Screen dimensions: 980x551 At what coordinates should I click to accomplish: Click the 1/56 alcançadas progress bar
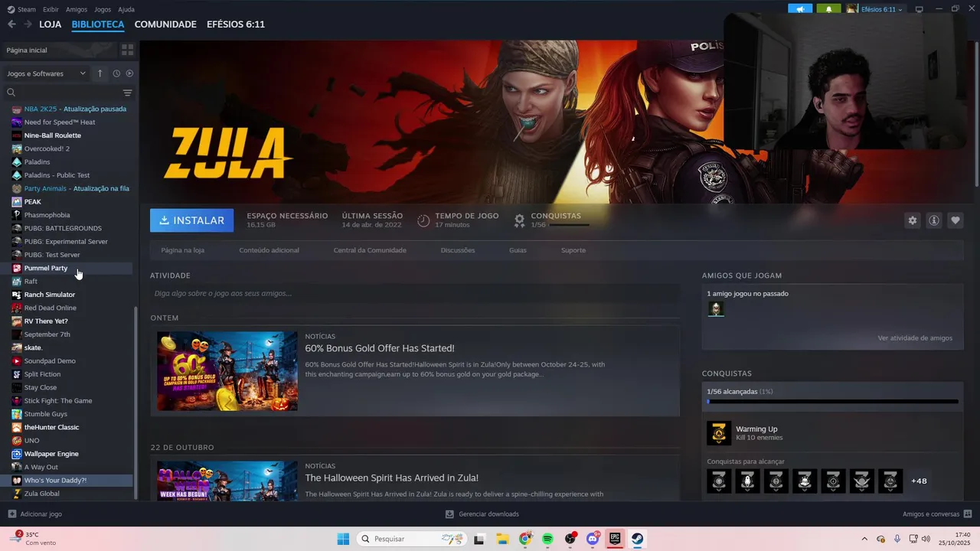pos(833,401)
